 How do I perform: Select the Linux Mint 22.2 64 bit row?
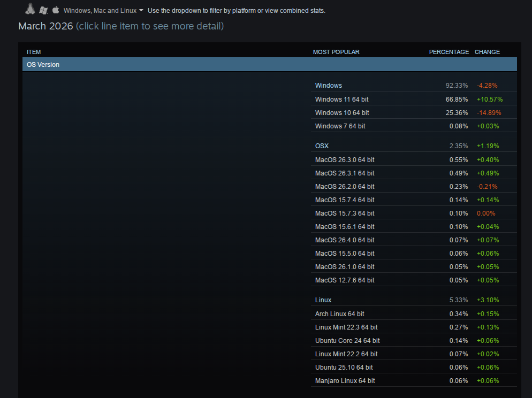(x=414, y=354)
